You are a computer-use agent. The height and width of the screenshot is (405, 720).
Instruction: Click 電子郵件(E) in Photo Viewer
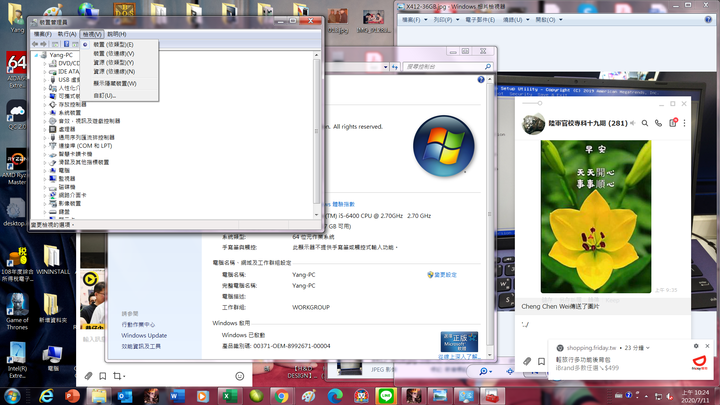coord(480,20)
